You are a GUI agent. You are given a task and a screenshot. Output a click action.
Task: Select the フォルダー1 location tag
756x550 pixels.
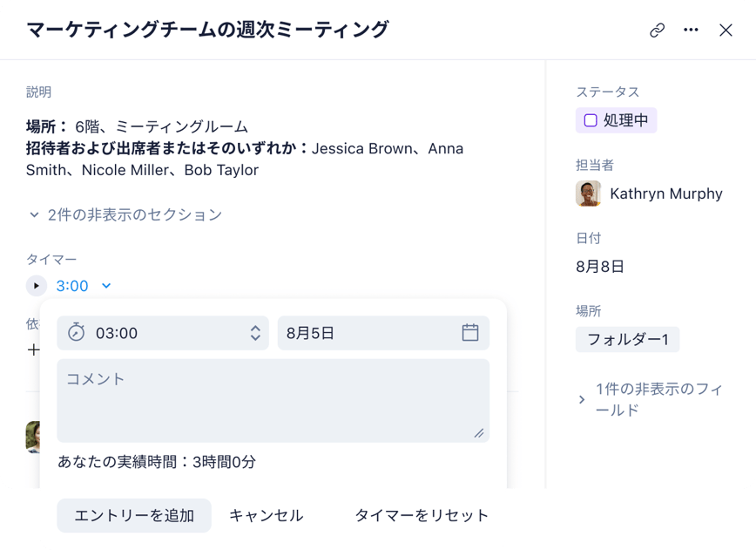627,339
